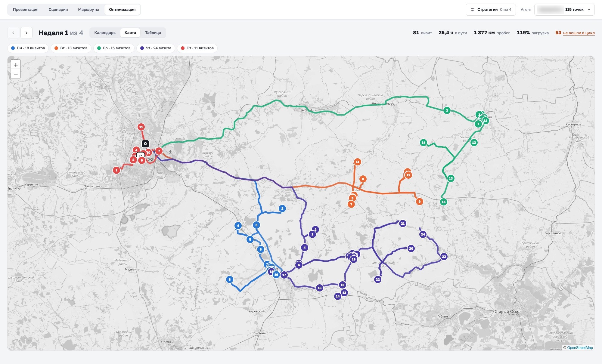Click the 81 визит statistic
This screenshot has height=364, width=602.
coord(422,33)
